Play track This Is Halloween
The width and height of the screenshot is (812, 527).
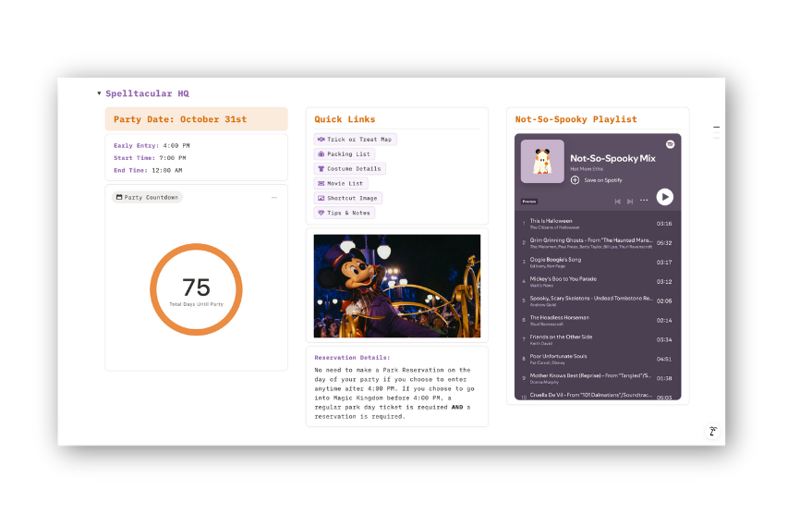coord(598,224)
